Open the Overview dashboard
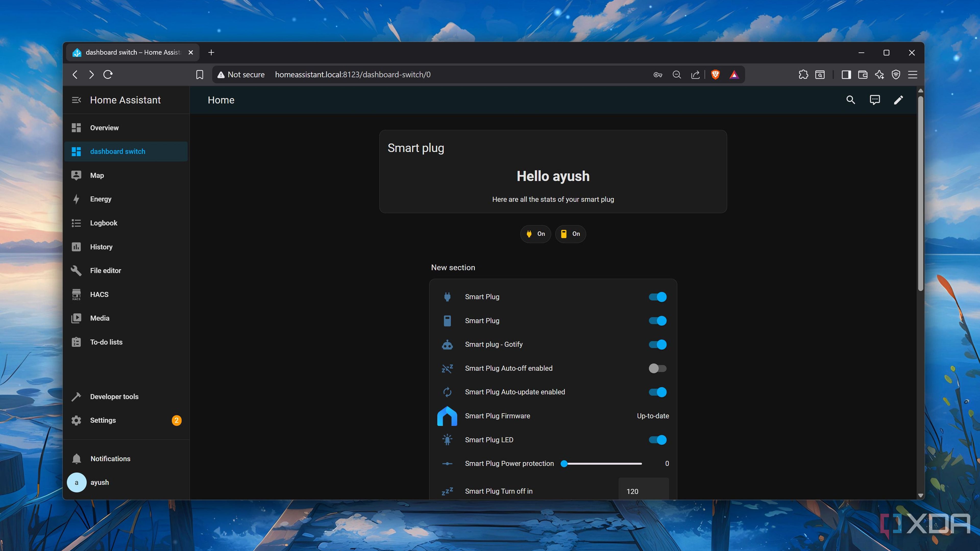 [126, 128]
